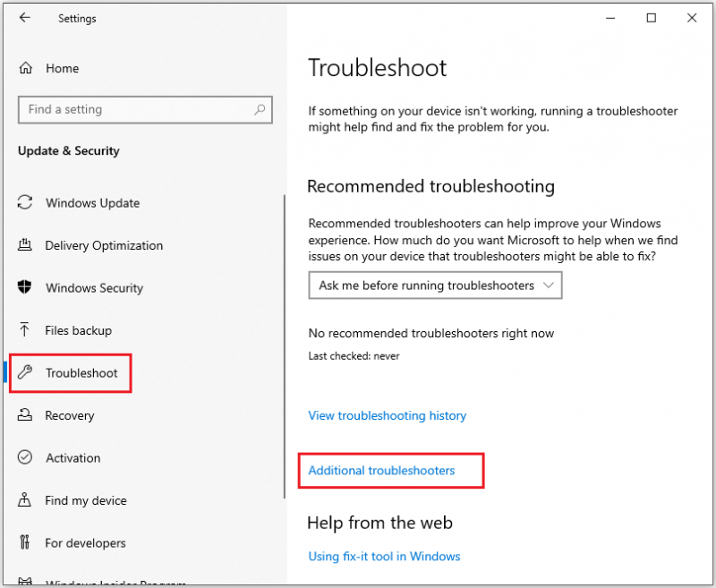Screen dimensions: 716x588
Task: Click the Windows Update sync icon
Action: (x=25, y=202)
